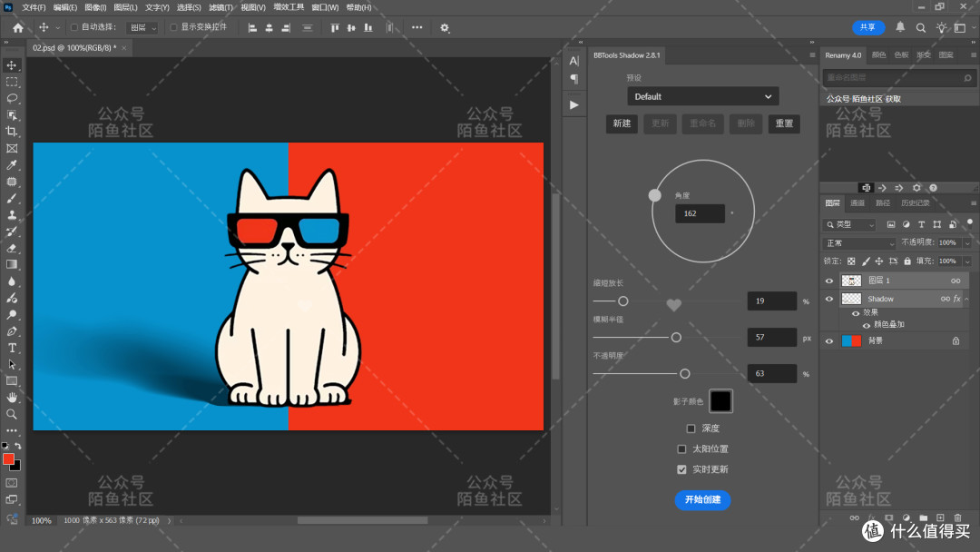
Task: Toggle 颜色叠加 effect visibility
Action: 867,325
